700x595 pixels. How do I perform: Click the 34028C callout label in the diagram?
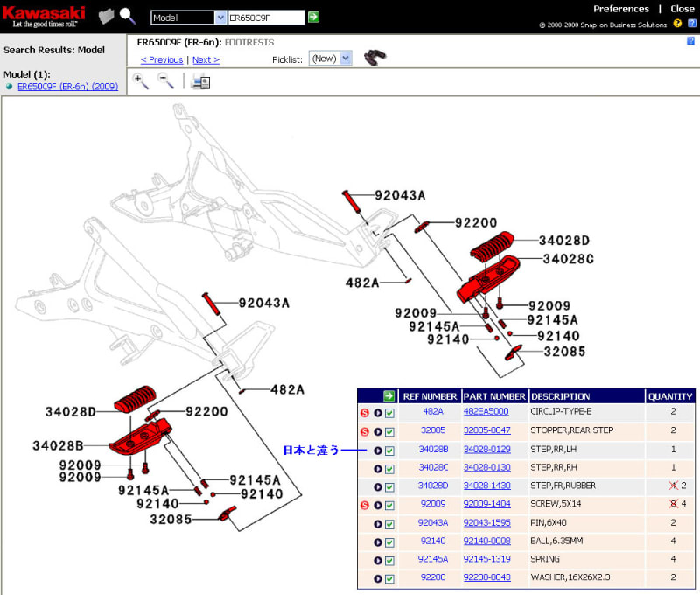click(568, 259)
